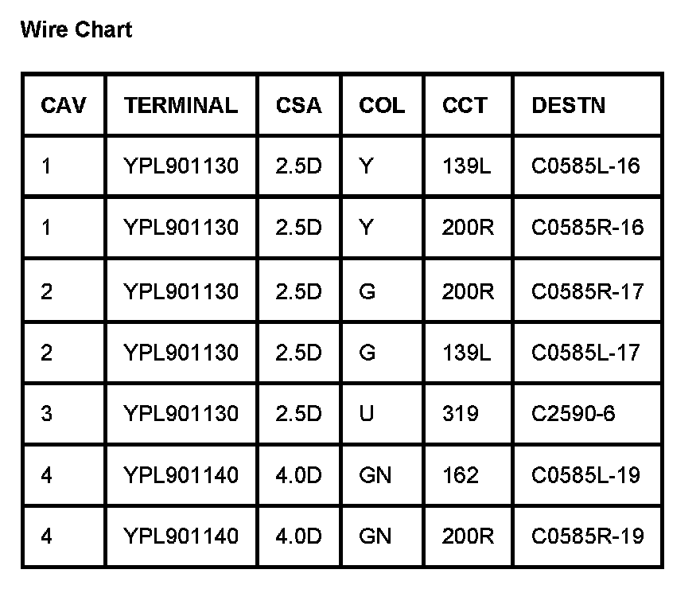This screenshot has width=700, height=589.
Task: Click the DESTN column header
Action: click(568, 105)
